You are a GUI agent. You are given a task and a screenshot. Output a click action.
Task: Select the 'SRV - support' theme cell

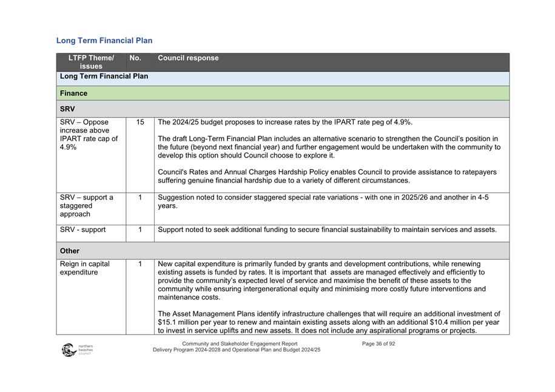click(x=82, y=230)
